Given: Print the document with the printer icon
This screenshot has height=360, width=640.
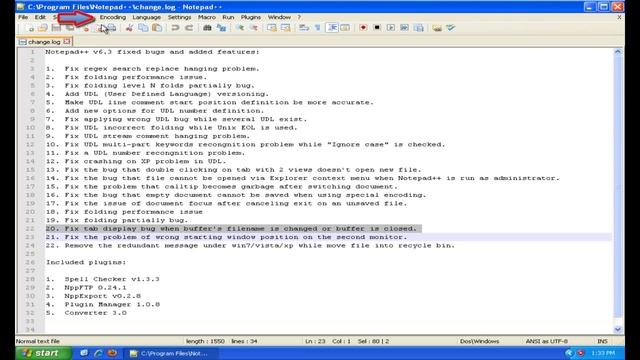Looking at the screenshot, I should point(111,28).
